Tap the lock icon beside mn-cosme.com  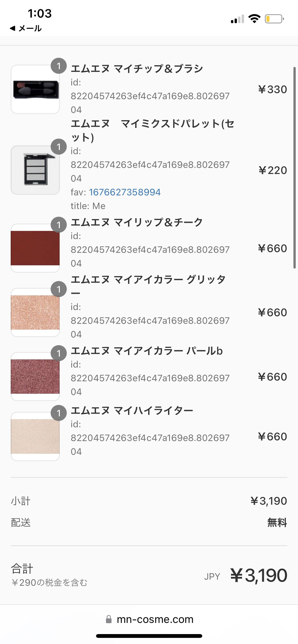109,619
